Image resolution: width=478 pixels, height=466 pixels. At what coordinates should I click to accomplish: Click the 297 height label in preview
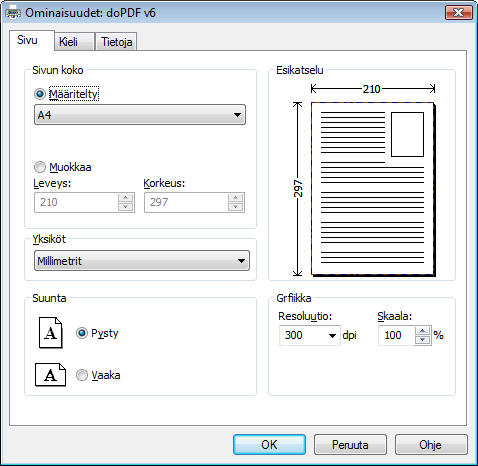pyautogui.click(x=298, y=189)
